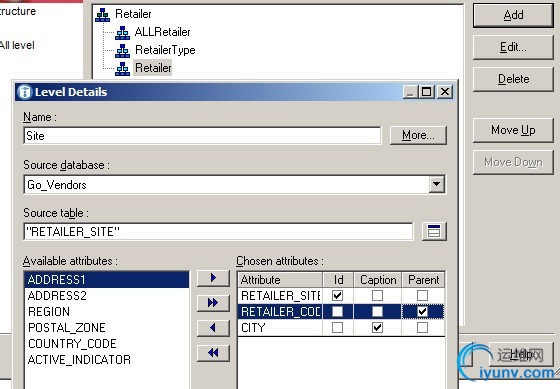
Task: Click the Delete button
Action: [513, 79]
